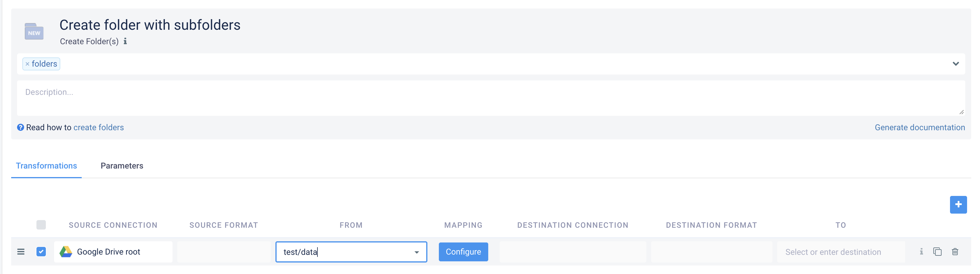Duplicate the transformation row
The width and height of the screenshot is (980, 274).
click(937, 252)
